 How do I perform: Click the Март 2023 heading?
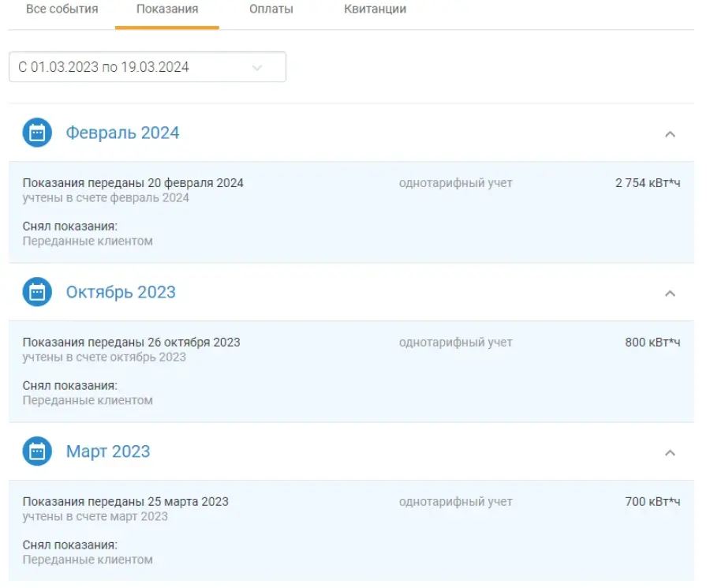108,451
